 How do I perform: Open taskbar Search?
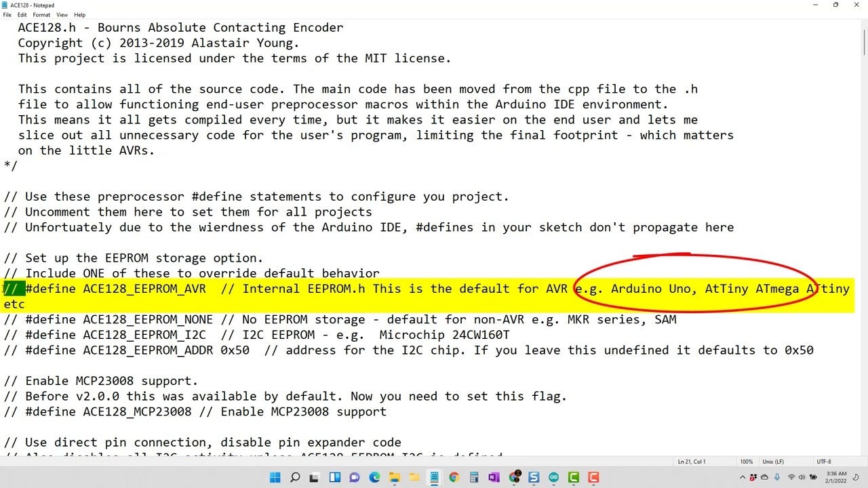(295, 478)
